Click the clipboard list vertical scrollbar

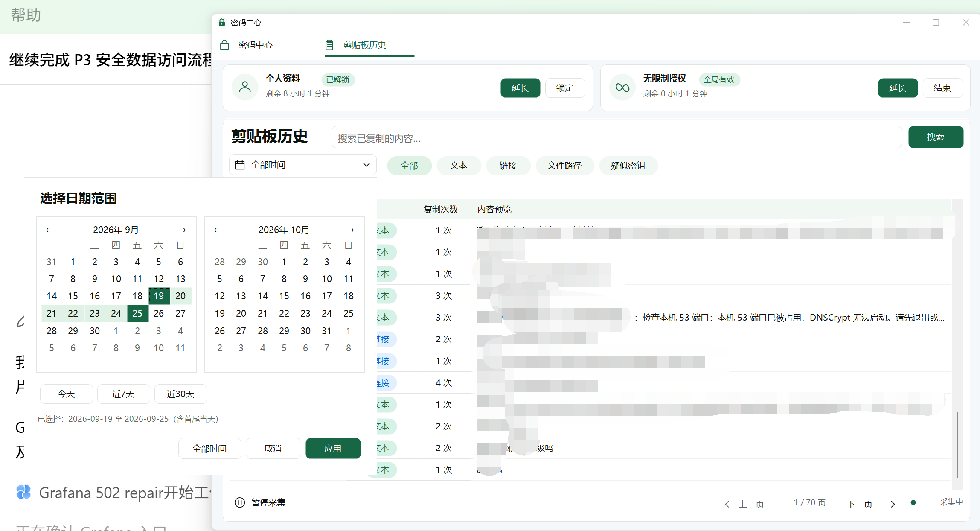(x=957, y=445)
